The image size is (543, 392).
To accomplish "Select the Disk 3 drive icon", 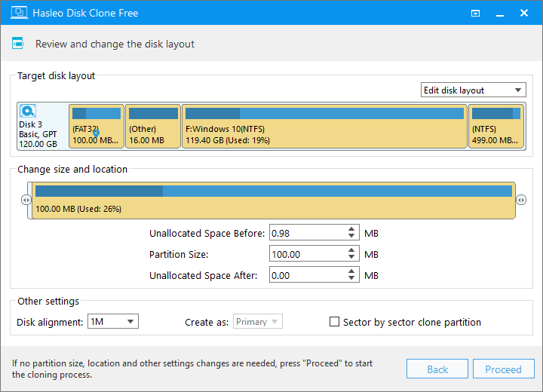I will point(28,111).
